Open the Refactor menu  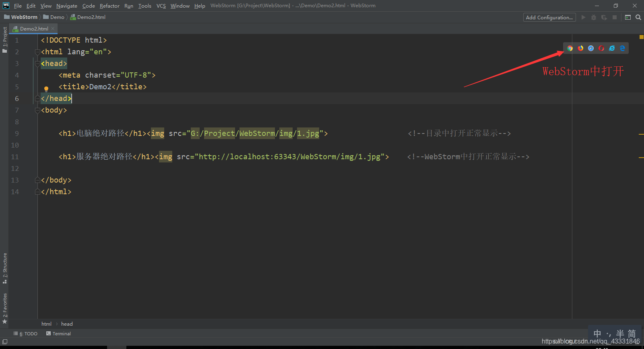coord(109,6)
